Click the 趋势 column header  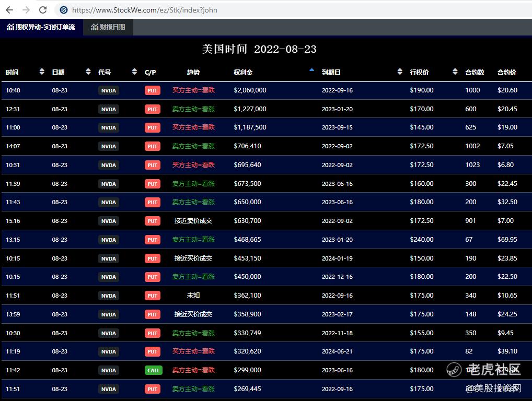[193, 72]
